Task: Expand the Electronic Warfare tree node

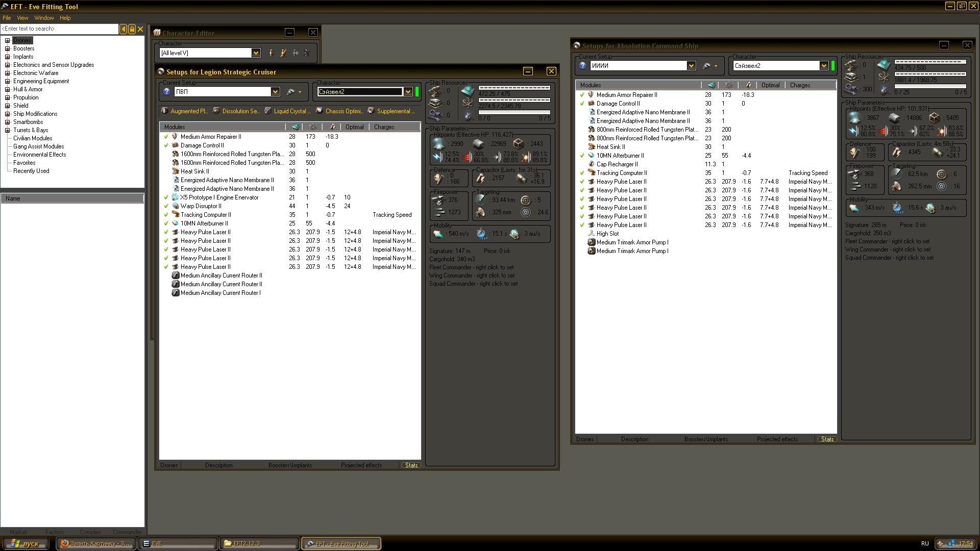Action: click(x=8, y=73)
